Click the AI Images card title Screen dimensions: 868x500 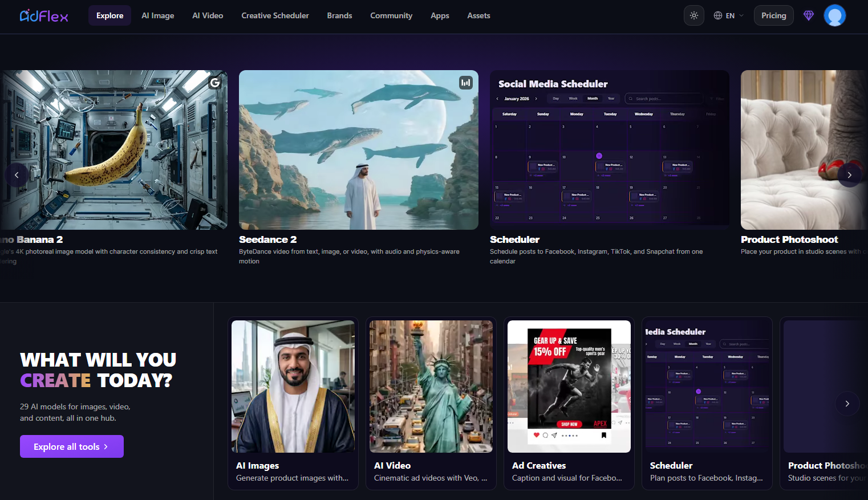coord(257,466)
